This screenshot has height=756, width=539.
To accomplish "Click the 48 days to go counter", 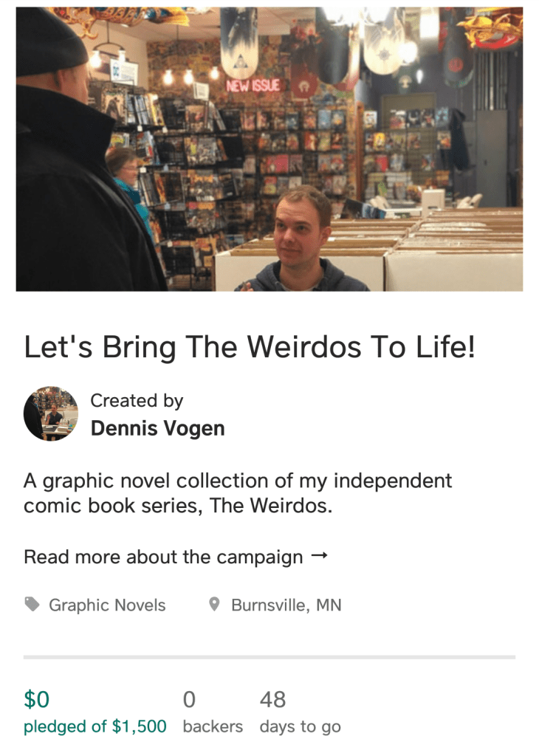I will (272, 699).
